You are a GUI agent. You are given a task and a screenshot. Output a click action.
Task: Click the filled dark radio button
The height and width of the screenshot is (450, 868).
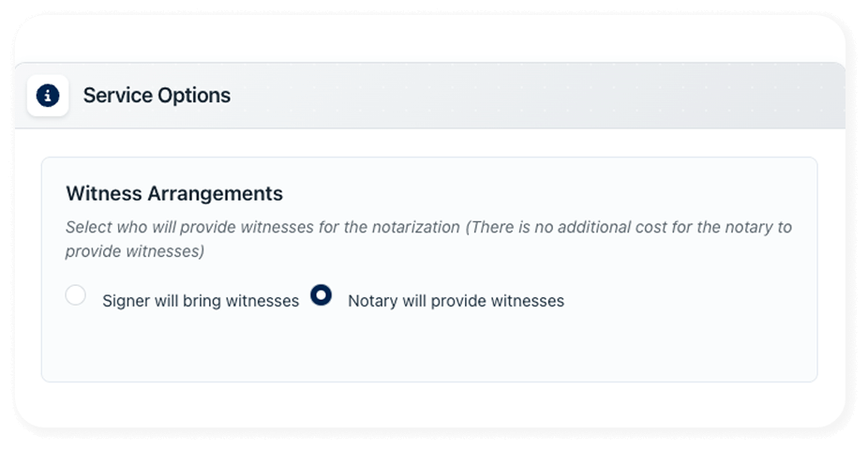tap(322, 295)
